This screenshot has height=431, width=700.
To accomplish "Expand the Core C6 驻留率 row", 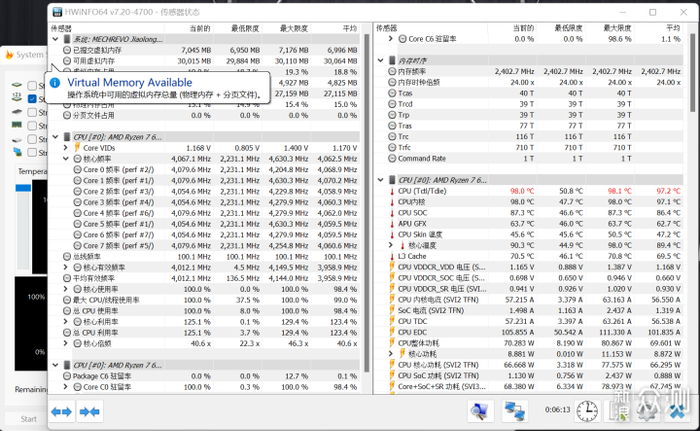I will [391, 39].
